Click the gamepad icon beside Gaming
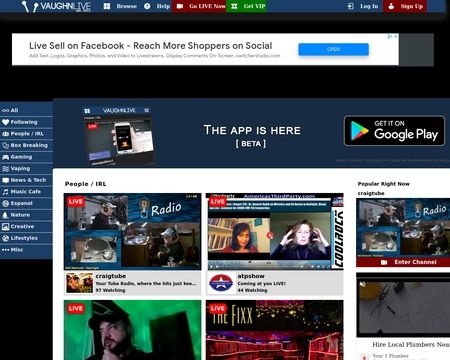The height and width of the screenshot is (360, 450). pos(5,157)
